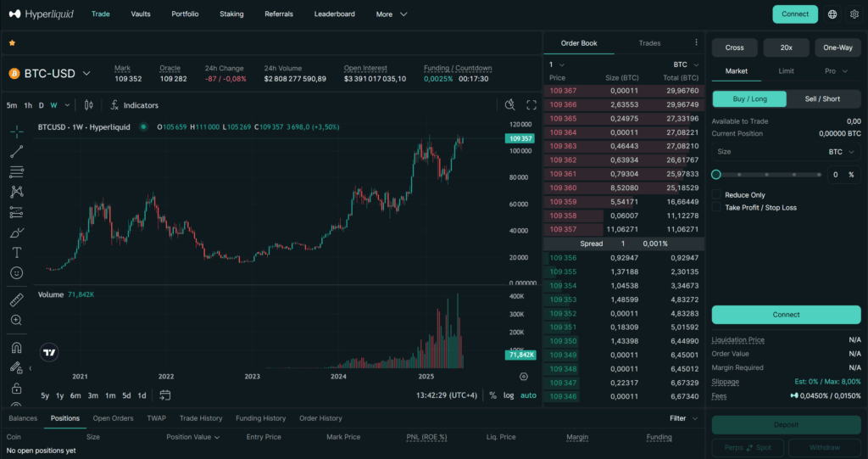Open the Pro order type dropdown
Screen dimensions: 868x459
click(x=836, y=71)
